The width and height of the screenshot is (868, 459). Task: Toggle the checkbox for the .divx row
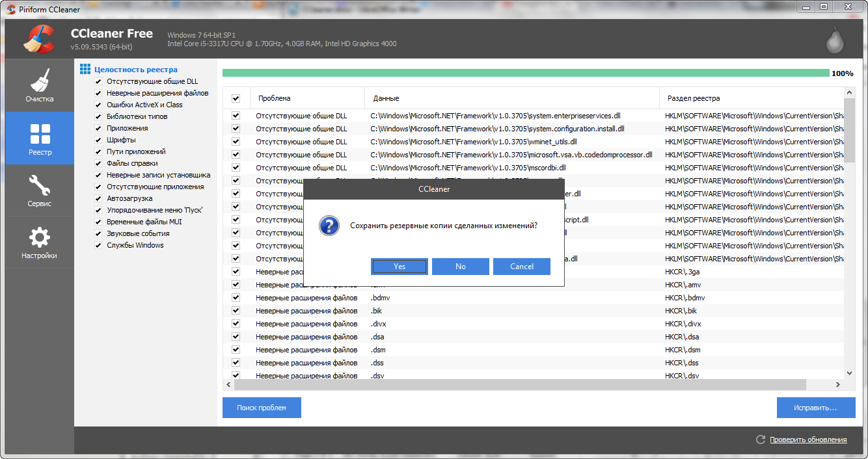tap(236, 324)
